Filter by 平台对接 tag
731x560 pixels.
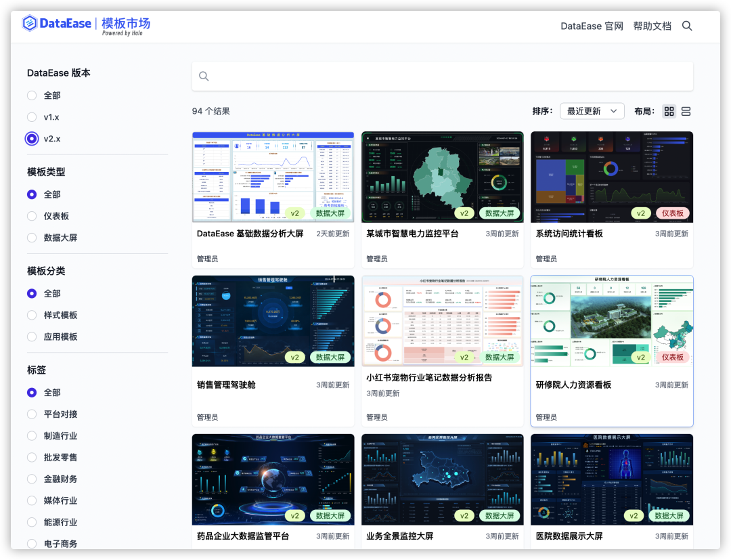click(32, 414)
